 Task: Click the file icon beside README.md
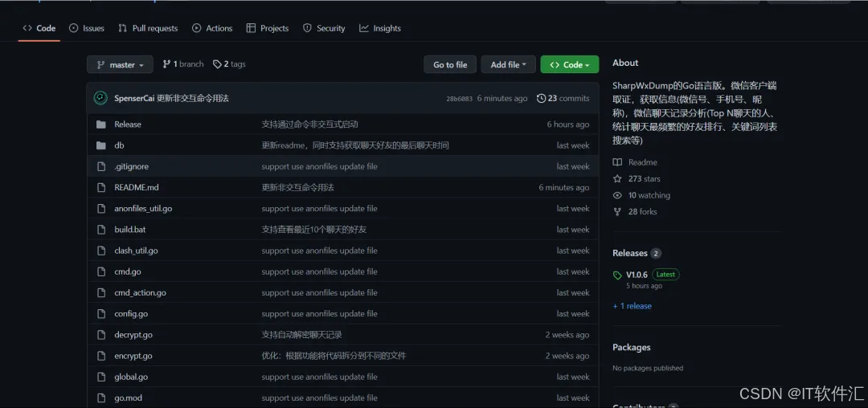tap(100, 187)
